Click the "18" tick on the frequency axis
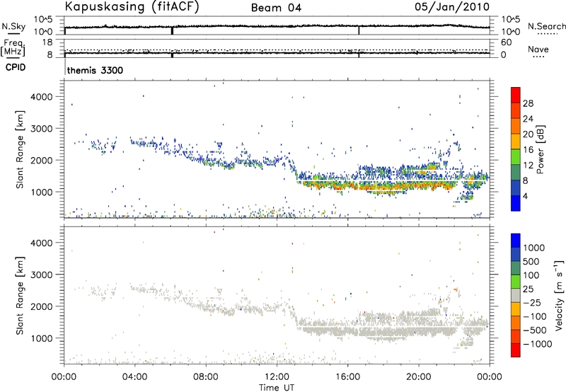This screenshot has width=566, height=392. point(47,42)
